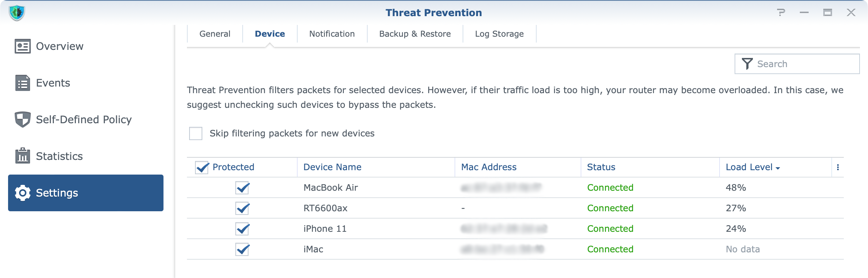Image resolution: width=868 pixels, height=278 pixels.
Task: Open the table column options menu
Action: click(x=838, y=167)
